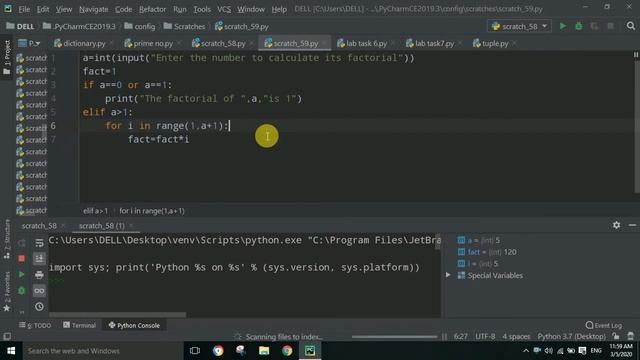Viewport: 640px width, 360px height.
Task: Select scratch_58 (1) console tab
Action: click(x=102, y=225)
